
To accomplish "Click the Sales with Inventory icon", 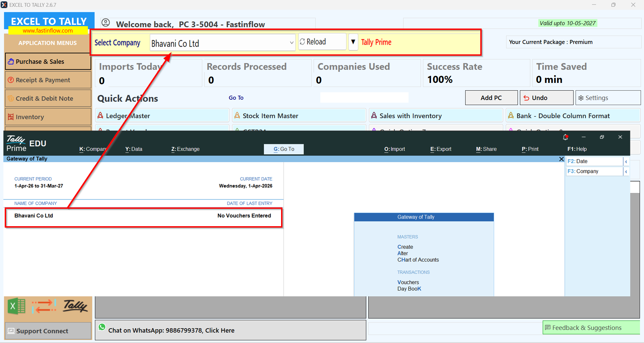I will (374, 115).
